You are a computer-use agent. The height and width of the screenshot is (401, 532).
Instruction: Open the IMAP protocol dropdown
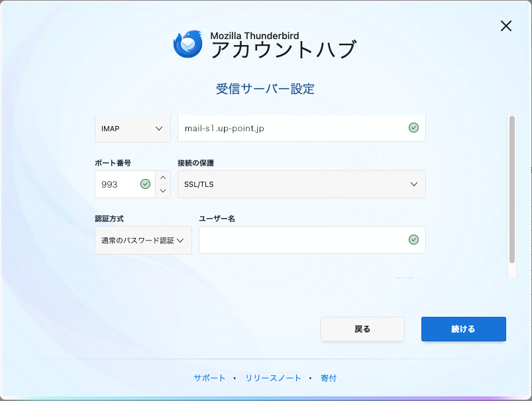[133, 129]
